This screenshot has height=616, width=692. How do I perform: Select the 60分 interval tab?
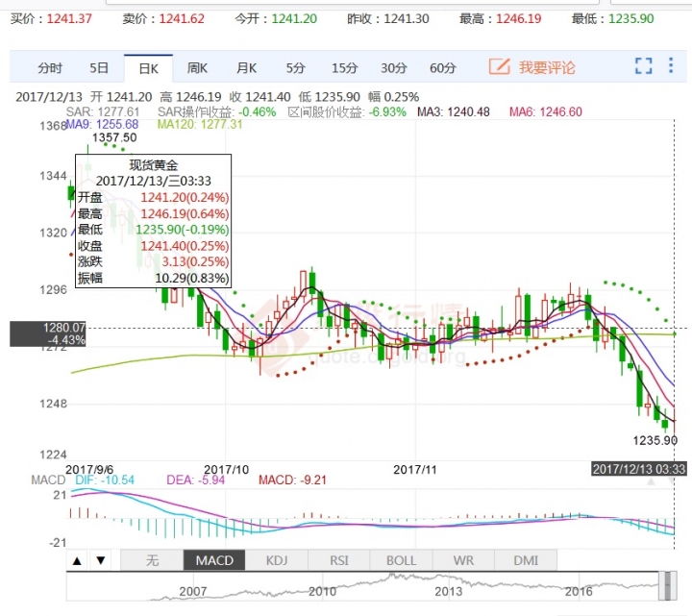(442, 67)
